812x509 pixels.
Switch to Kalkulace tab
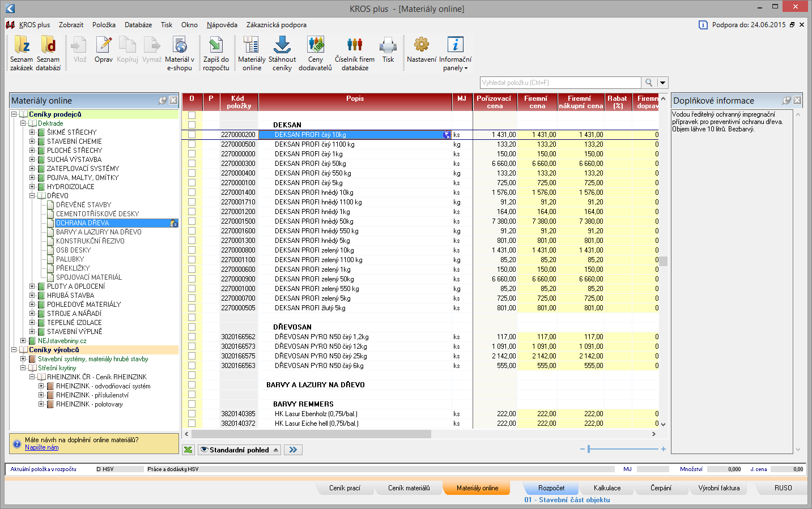coord(607,488)
